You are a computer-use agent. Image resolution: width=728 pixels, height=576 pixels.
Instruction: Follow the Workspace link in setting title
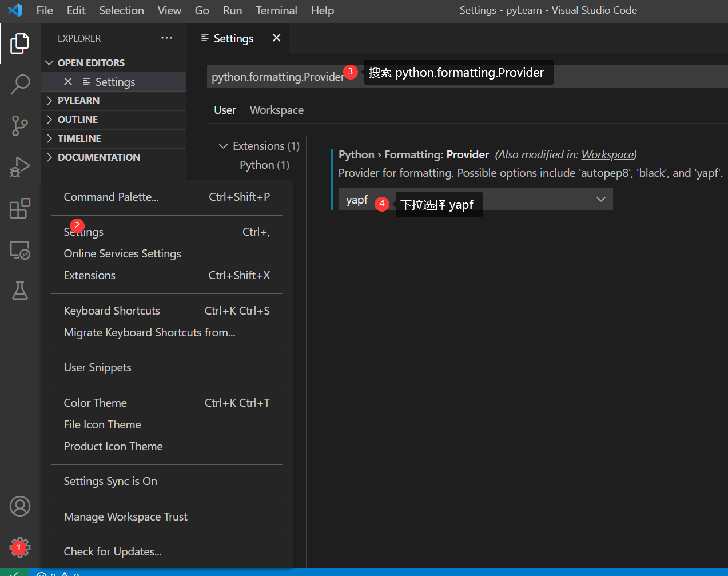click(607, 154)
